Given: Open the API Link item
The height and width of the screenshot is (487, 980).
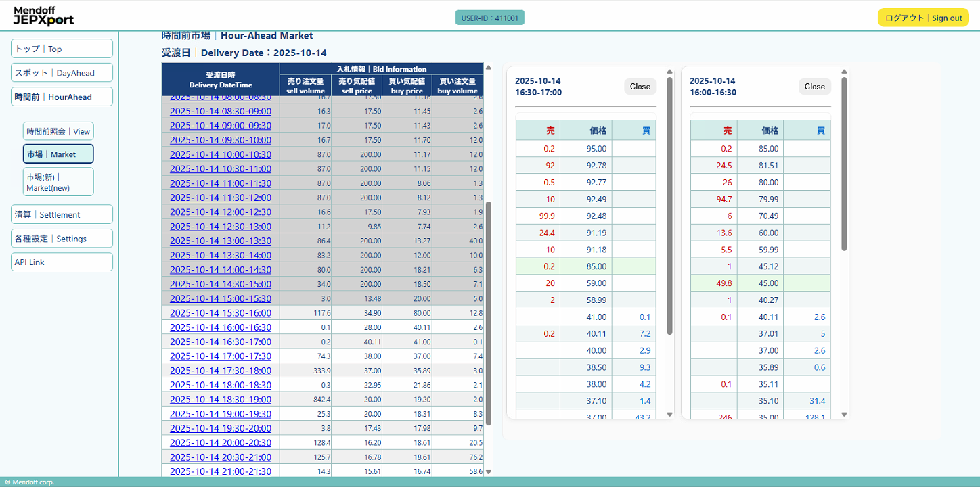Looking at the screenshot, I should (62, 262).
